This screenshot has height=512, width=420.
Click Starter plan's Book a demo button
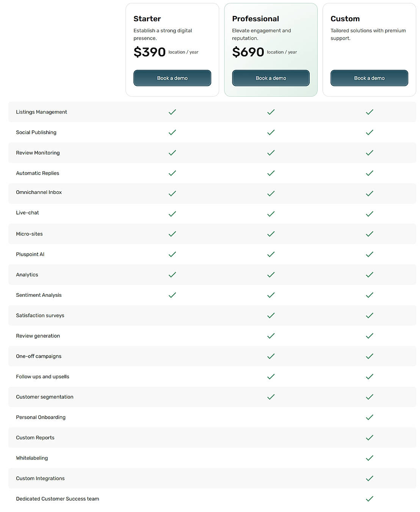(172, 78)
